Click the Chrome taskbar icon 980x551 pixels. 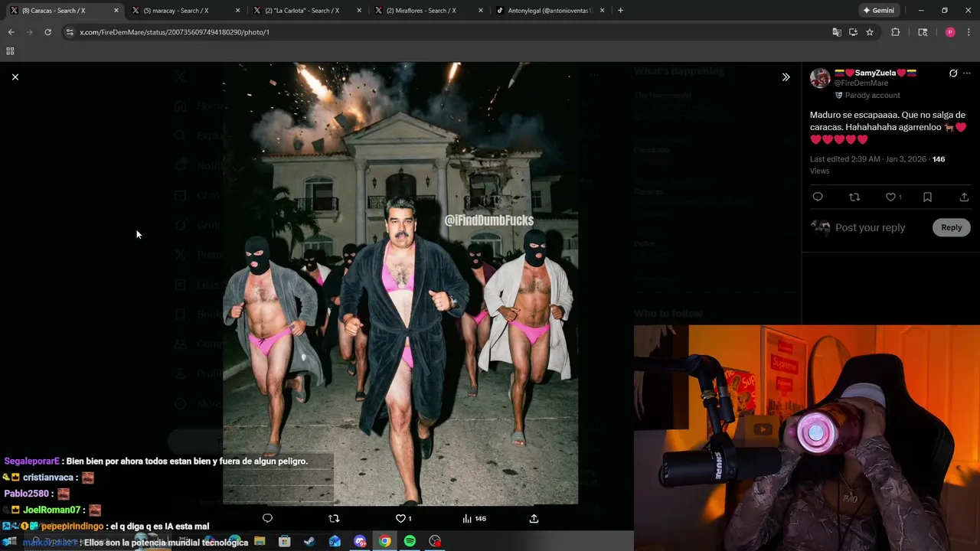tap(385, 541)
